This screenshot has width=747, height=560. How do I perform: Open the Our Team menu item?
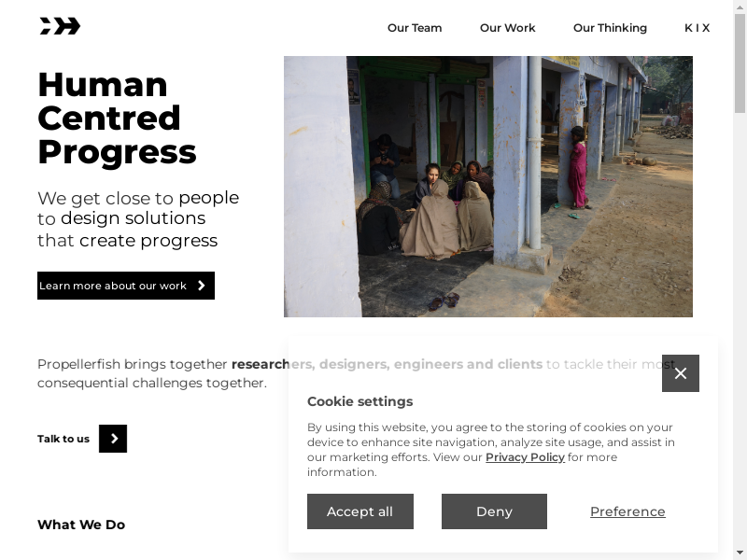[415, 28]
